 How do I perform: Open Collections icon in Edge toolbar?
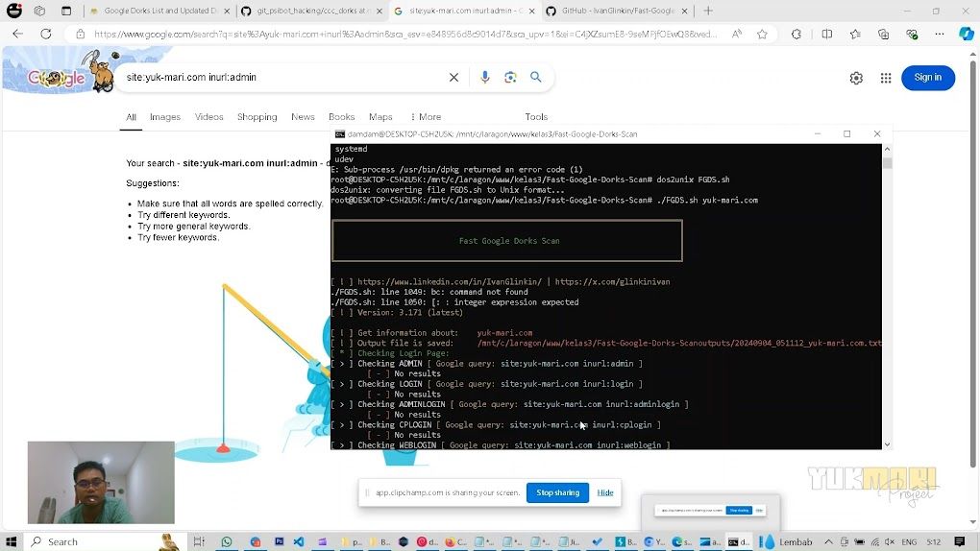pos(883,34)
